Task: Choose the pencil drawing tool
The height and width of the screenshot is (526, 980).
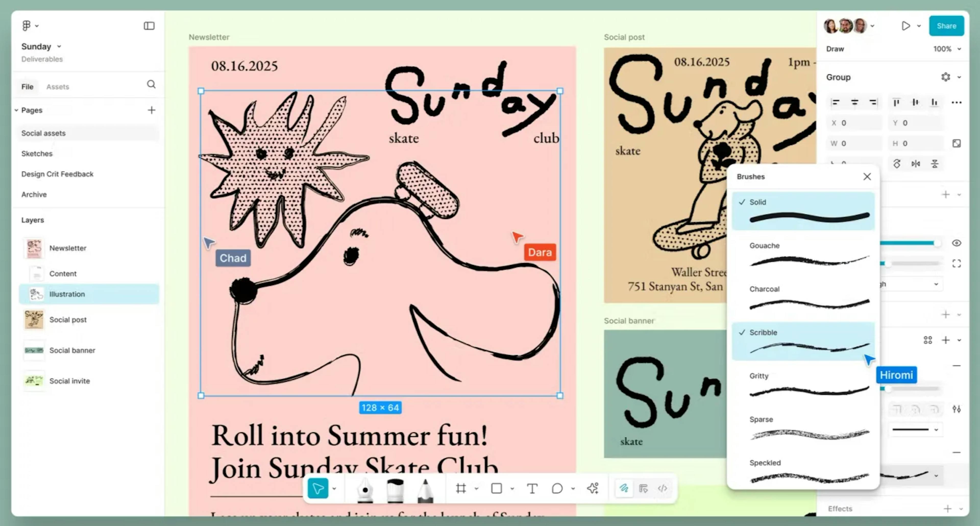Action: tap(425, 490)
